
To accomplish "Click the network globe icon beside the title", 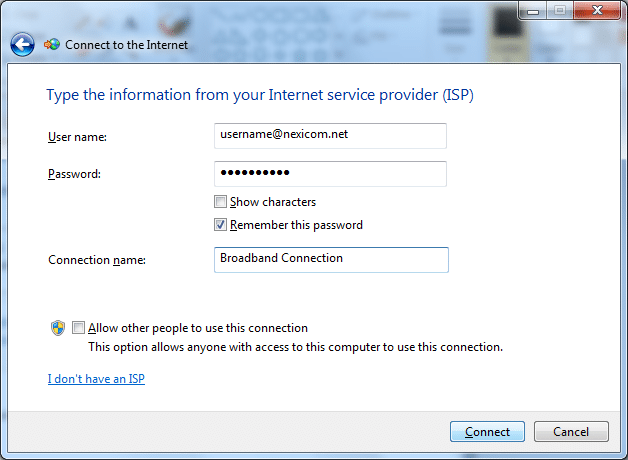I will click(x=52, y=44).
